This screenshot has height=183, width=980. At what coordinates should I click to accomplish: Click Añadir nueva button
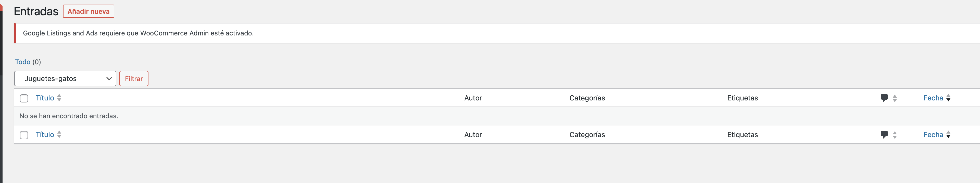[x=89, y=11]
